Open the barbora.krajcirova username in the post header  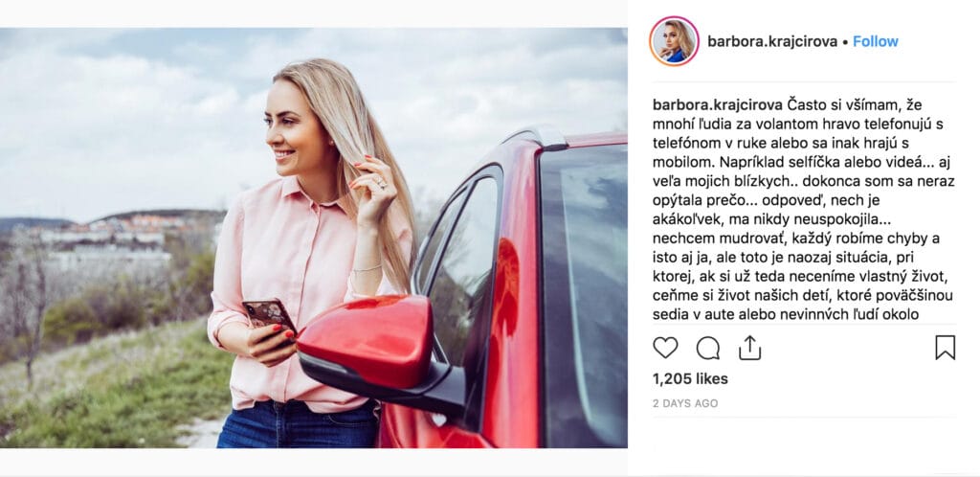click(771, 42)
